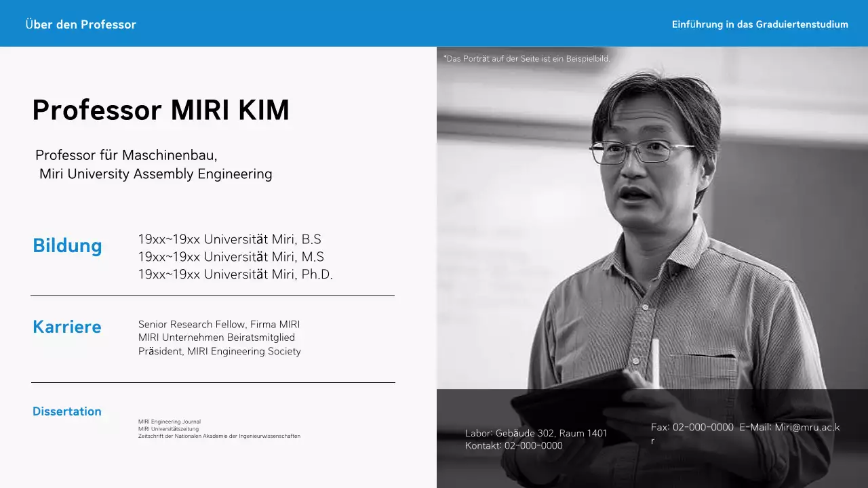Viewport: 868px width, 488px height.
Task: Select "Präsident, MIRI Engineering Society" text
Action: pyautogui.click(x=219, y=351)
